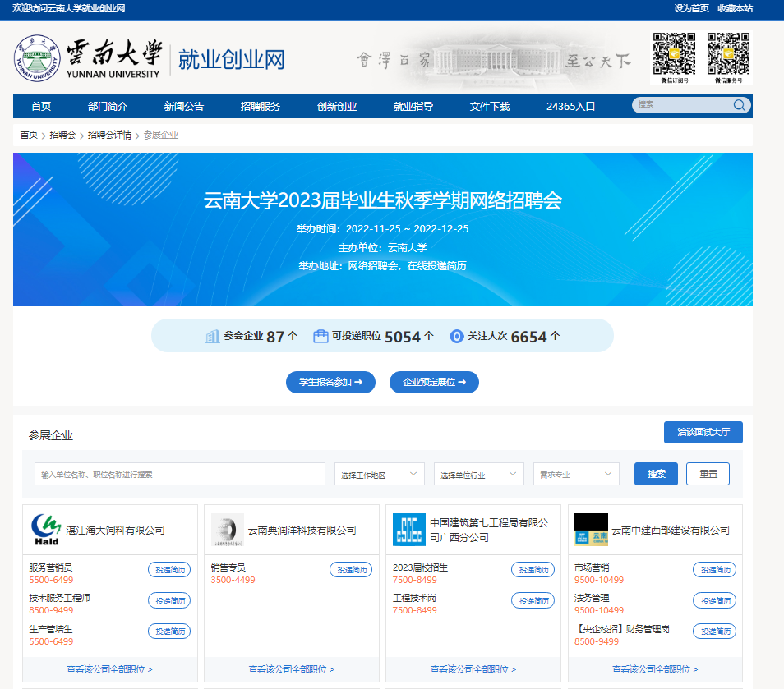This screenshot has width=784, height=689.
Task: Open the 云南中建西部建设有限公司 company name
Action: [x=671, y=531]
